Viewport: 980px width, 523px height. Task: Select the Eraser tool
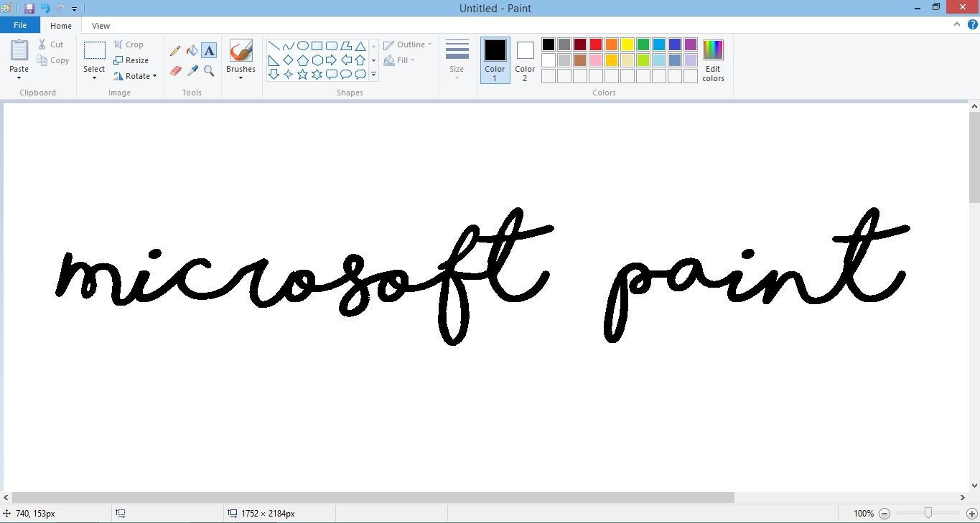175,71
